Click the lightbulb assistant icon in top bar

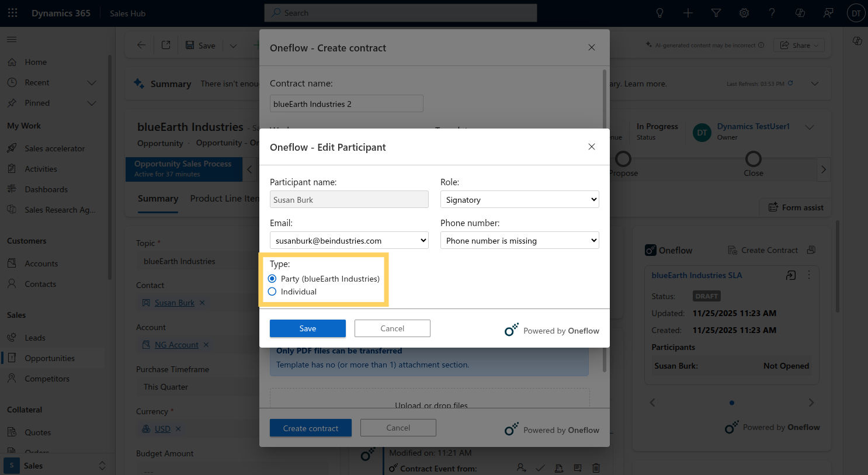coord(660,13)
